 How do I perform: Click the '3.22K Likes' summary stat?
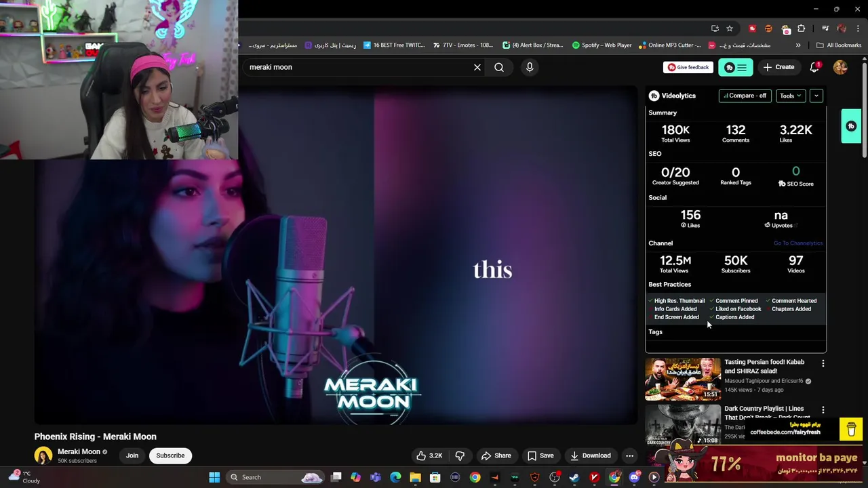coord(795,133)
